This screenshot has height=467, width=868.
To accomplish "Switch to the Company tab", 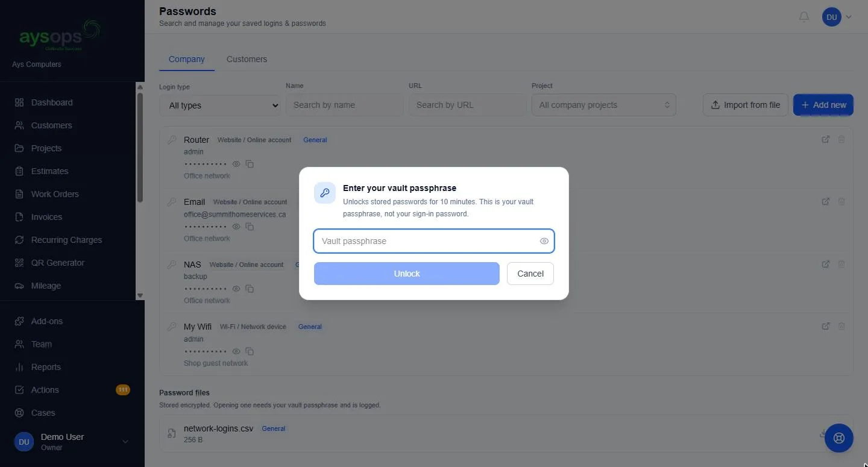I will (187, 59).
